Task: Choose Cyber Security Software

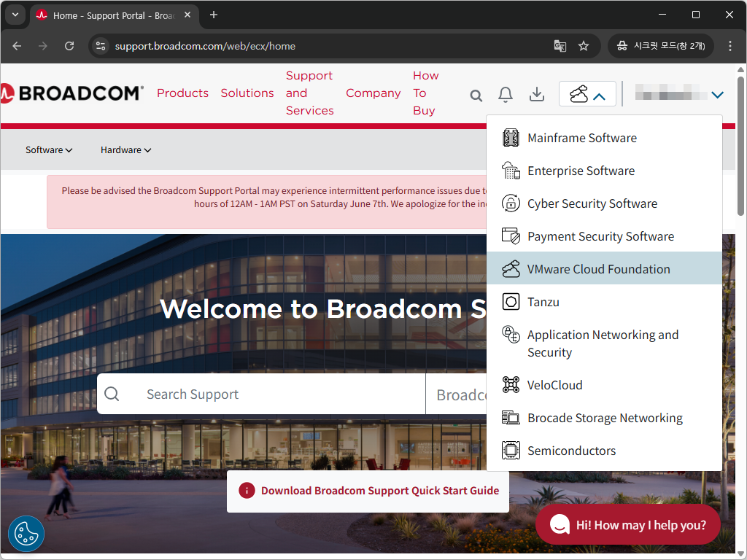Action: click(604, 203)
